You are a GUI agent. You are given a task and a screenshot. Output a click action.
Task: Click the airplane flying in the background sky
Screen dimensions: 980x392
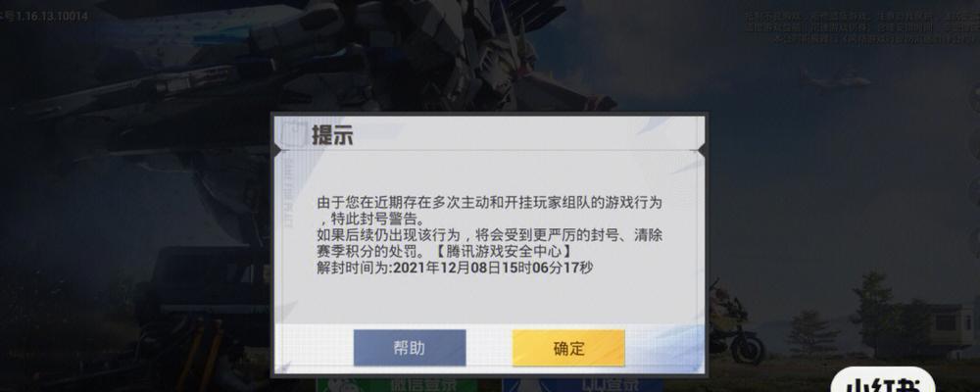click(836, 79)
